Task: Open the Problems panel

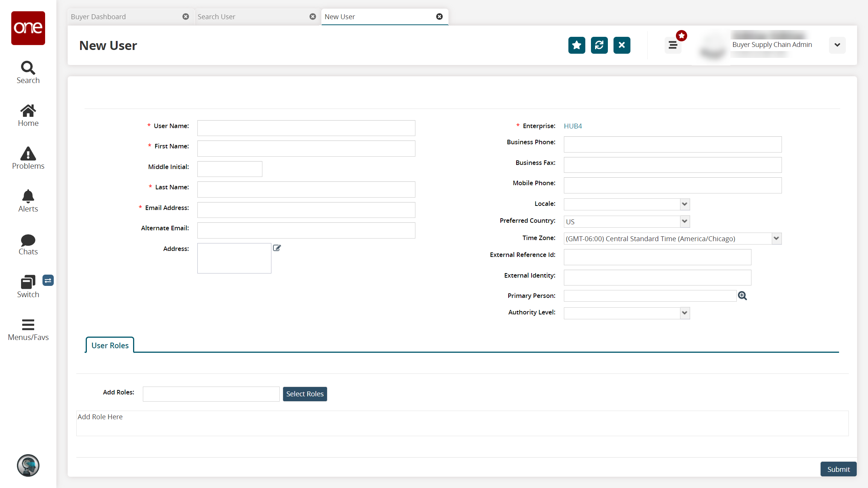Action: click(28, 158)
